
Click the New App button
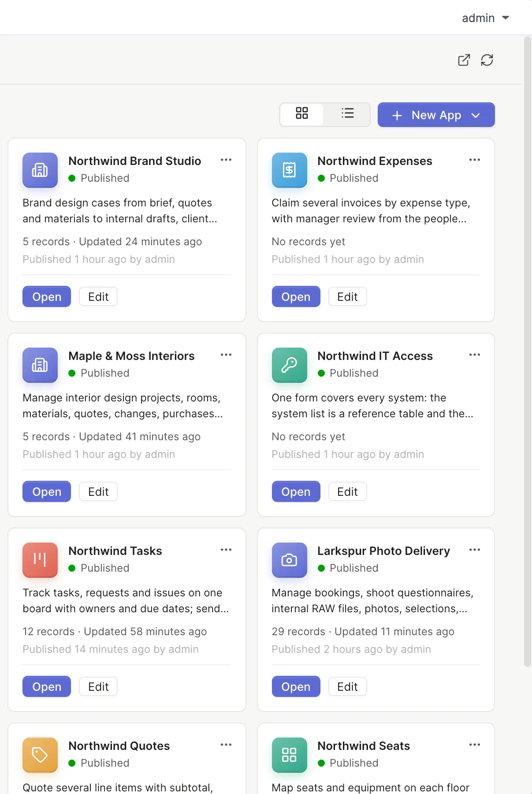pyautogui.click(x=436, y=115)
